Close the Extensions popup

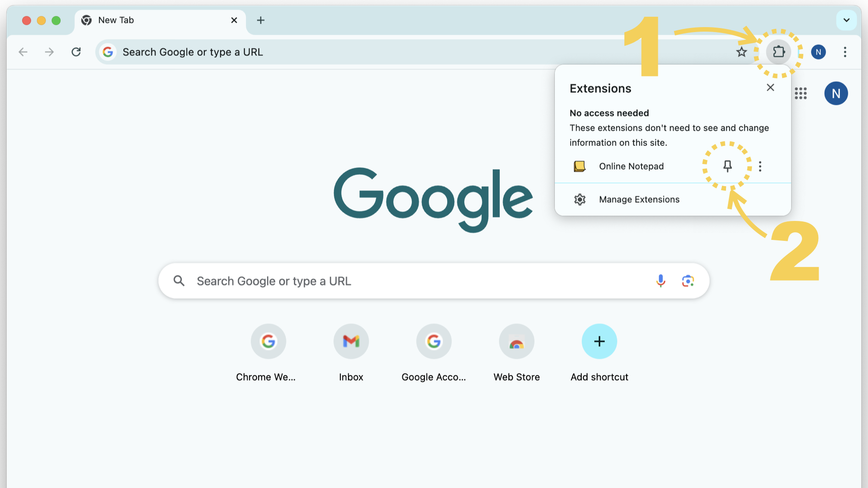click(771, 88)
